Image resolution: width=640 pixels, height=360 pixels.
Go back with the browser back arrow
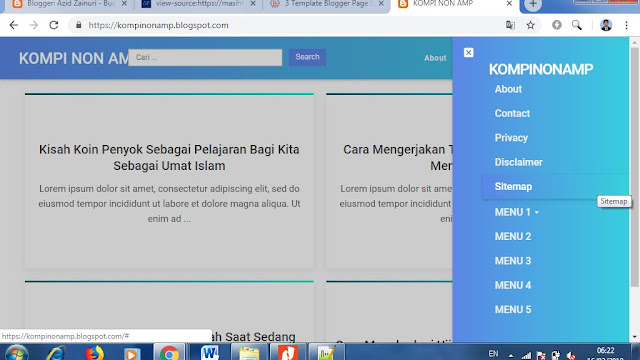(x=13, y=25)
